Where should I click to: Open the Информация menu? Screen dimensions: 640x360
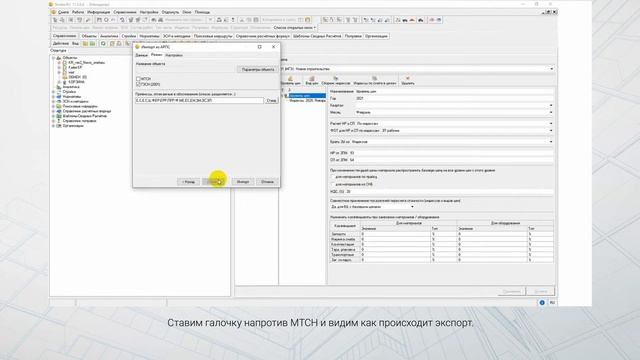[99, 12]
